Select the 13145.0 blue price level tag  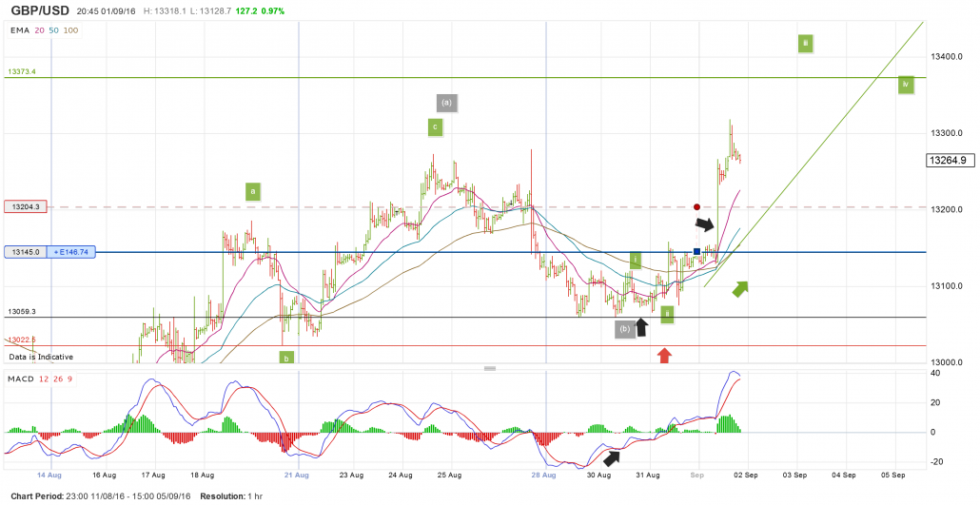[x=26, y=252]
